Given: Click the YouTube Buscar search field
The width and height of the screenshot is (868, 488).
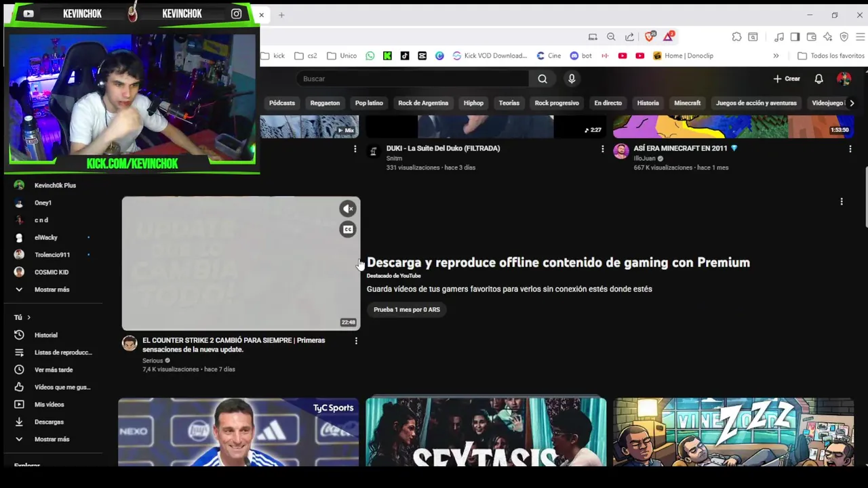Looking at the screenshot, I should 412,79.
